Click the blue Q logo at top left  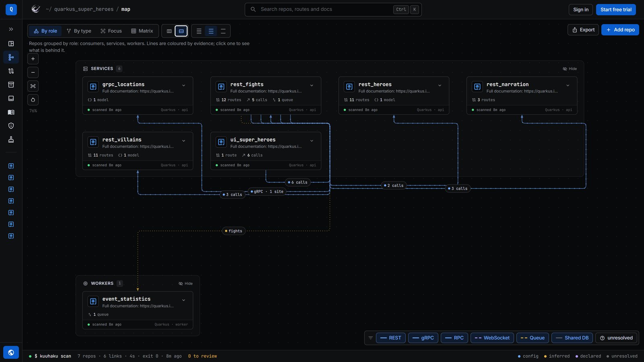tap(11, 9)
